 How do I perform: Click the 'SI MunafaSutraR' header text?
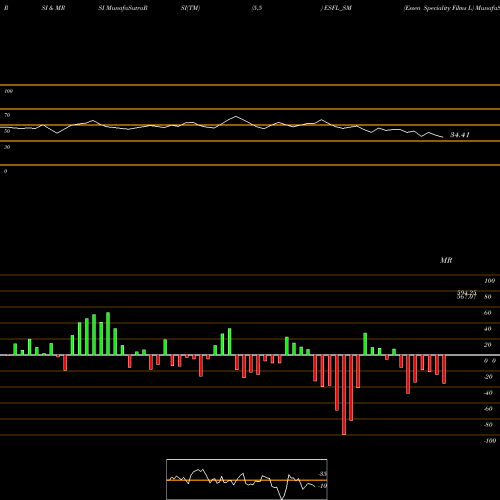pos(123,8)
